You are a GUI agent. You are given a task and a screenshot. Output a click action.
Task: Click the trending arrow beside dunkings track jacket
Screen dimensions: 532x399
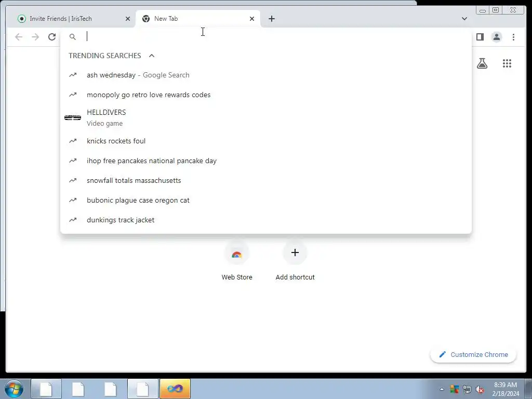click(x=73, y=220)
